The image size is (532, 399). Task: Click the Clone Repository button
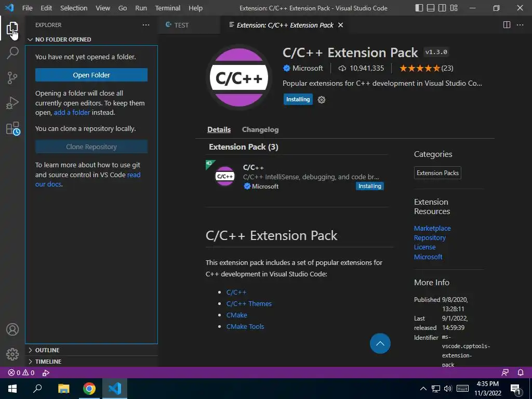point(91,147)
